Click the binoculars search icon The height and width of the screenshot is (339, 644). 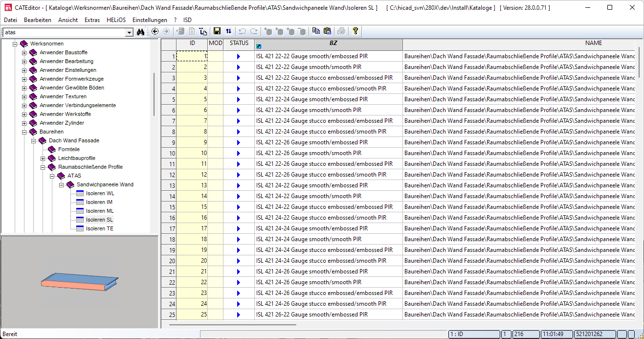coord(141,32)
